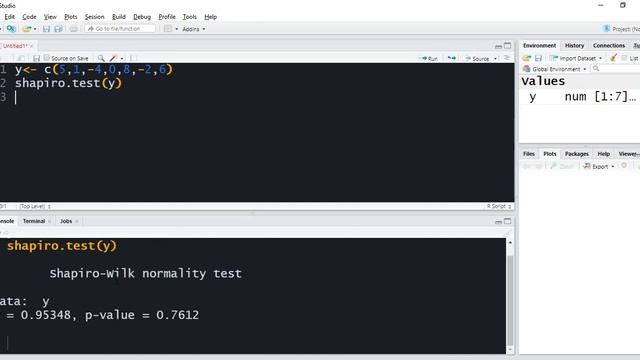Screen dimensions: 640x360
Task: Open the (Top Level) scope selector
Action: coord(35,207)
